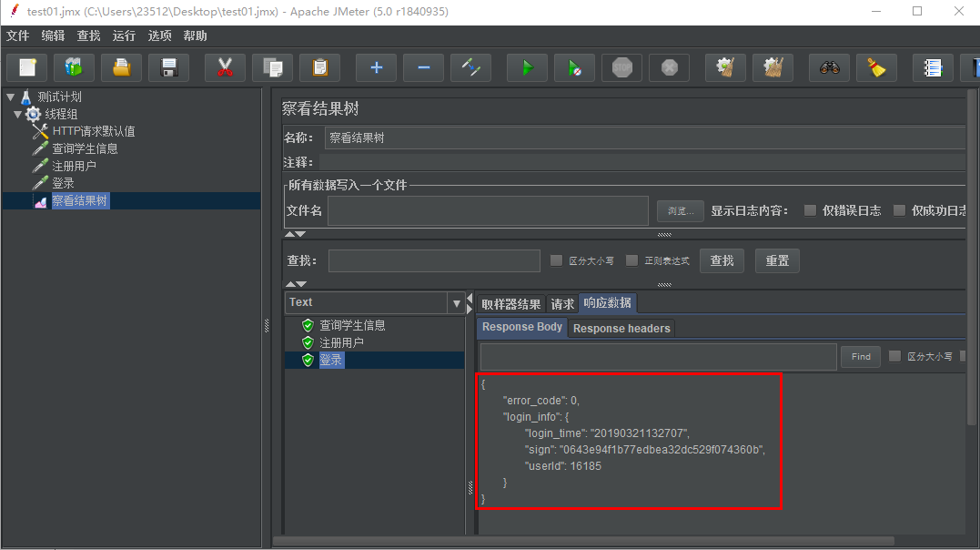Enable the 仅错误日志 checkbox
Image resolution: width=980 pixels, height=550 pixels.
click(x=810, y=210)
